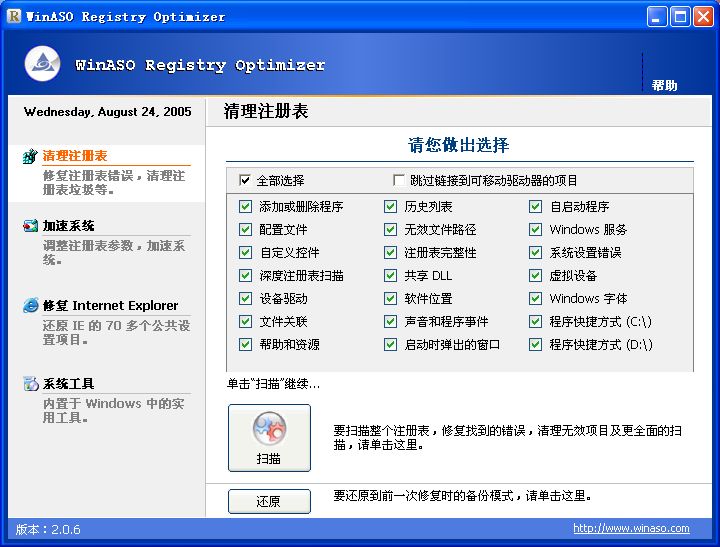Click the title bar application icon
This screenshot has width=720, height=547.
coord(14,16)
